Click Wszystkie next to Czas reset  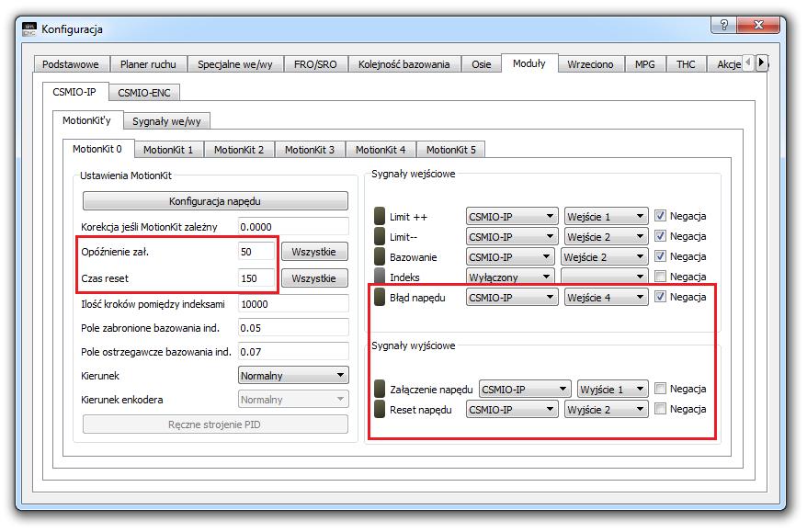pyautogui.click(x=314, y=278)
